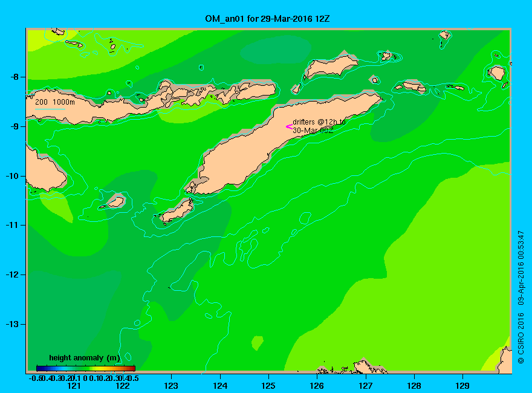Click latitude label -9

[x=15, y=126]
